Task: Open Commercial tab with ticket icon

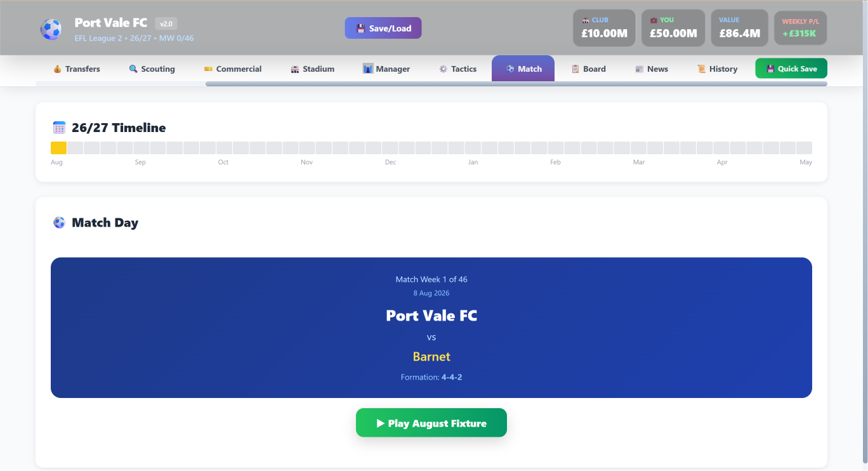Action: click(x=233, y=69)
